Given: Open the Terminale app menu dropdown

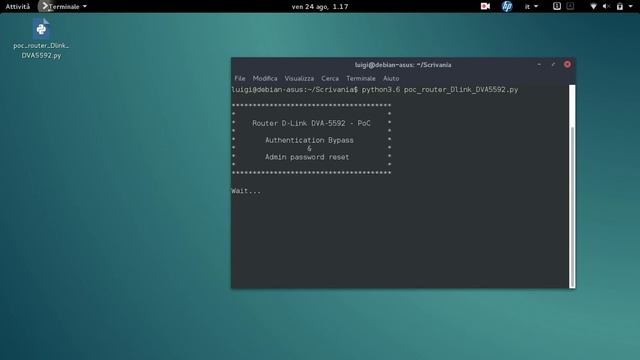Looking at the screenshot, I should (x=64, y=7).
